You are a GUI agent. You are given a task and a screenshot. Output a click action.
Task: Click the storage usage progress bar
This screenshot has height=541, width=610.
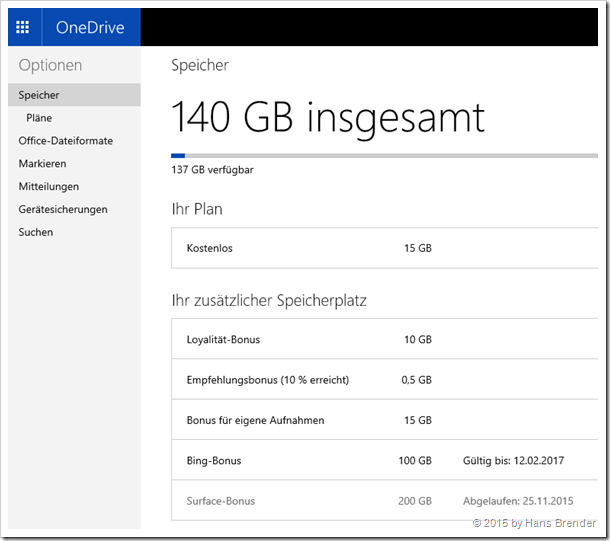384,156
